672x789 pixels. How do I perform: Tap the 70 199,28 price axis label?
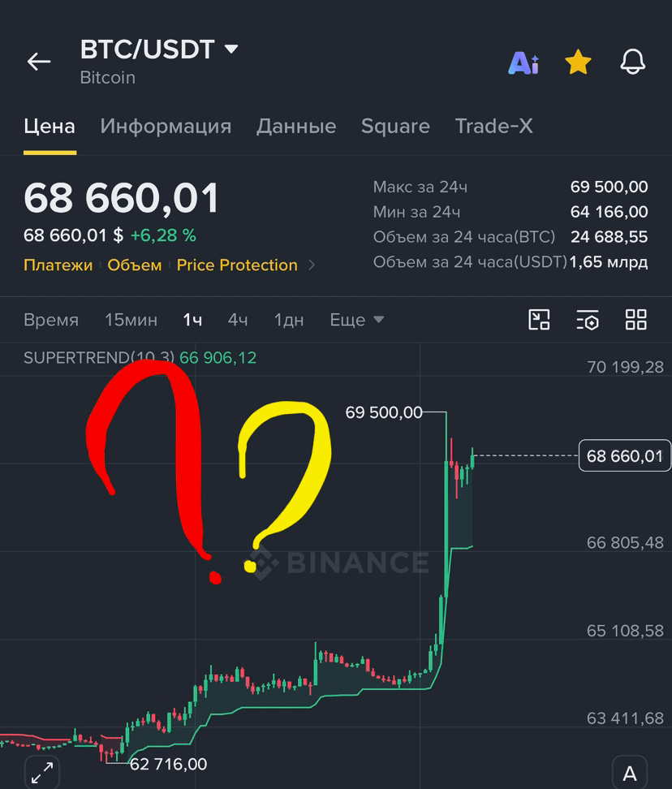click(x=625, y=368)
